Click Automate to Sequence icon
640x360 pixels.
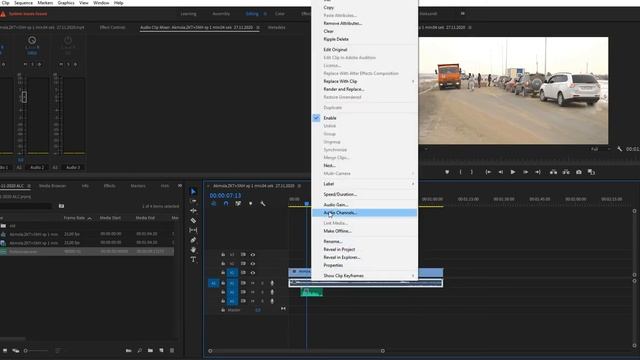click(129, 350)
